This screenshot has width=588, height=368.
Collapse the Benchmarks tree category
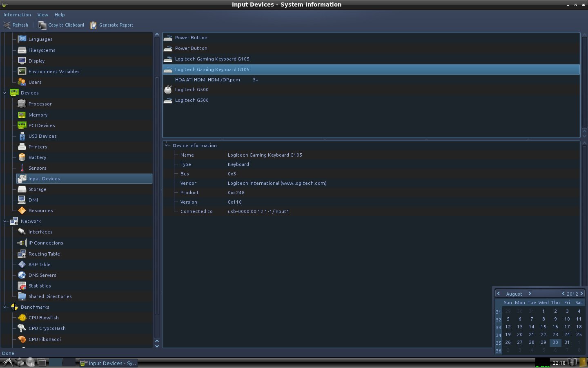coord(5,307)
